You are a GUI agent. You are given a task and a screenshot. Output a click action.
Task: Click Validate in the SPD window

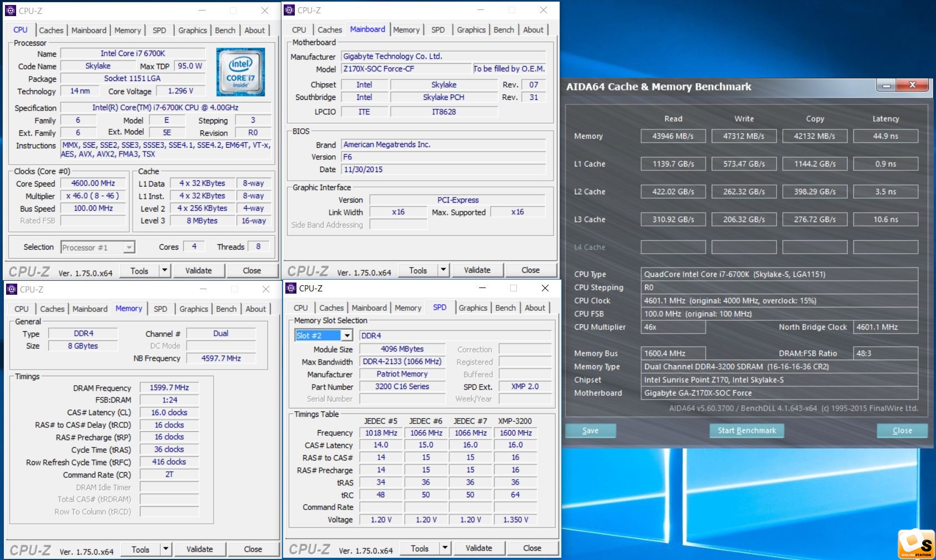point(479,548)
